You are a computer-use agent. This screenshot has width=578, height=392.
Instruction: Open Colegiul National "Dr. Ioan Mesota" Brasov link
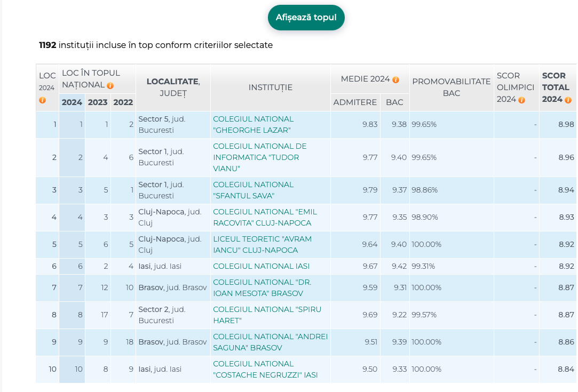(x=262, y=288)
